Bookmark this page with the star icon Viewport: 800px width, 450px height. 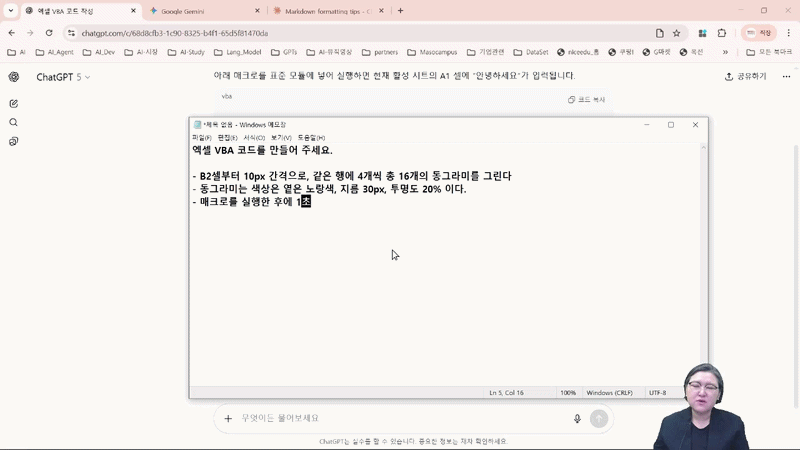pos(676,33)
